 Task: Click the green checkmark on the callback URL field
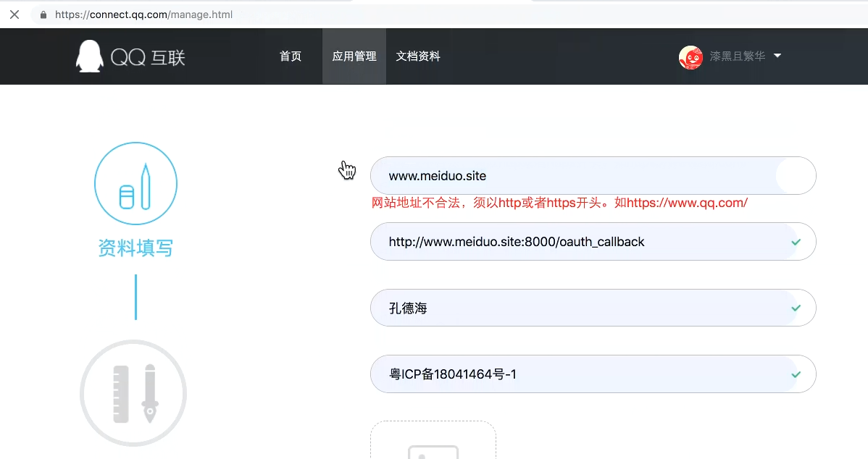[x=795, y=242]
